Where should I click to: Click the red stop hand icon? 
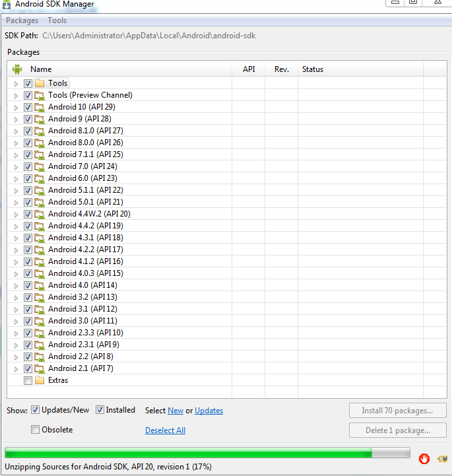(x=424, y=458)
